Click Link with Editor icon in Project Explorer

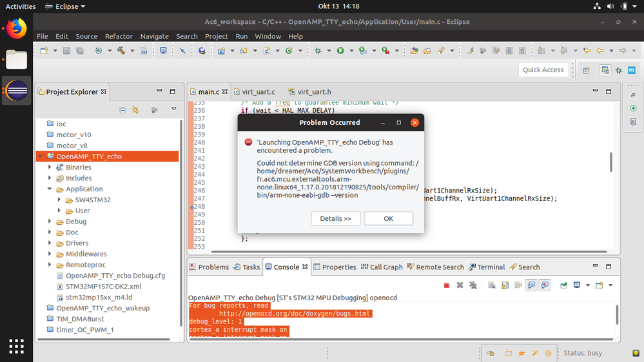point(135,110)
